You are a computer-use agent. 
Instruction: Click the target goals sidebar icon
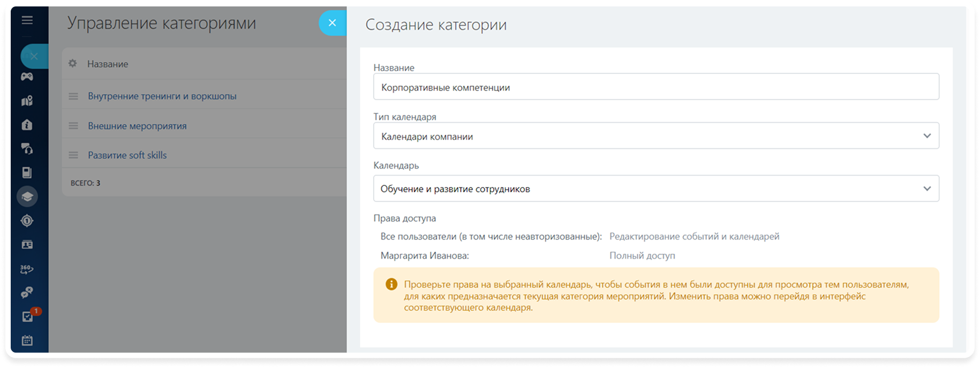[x=27, y=221]
